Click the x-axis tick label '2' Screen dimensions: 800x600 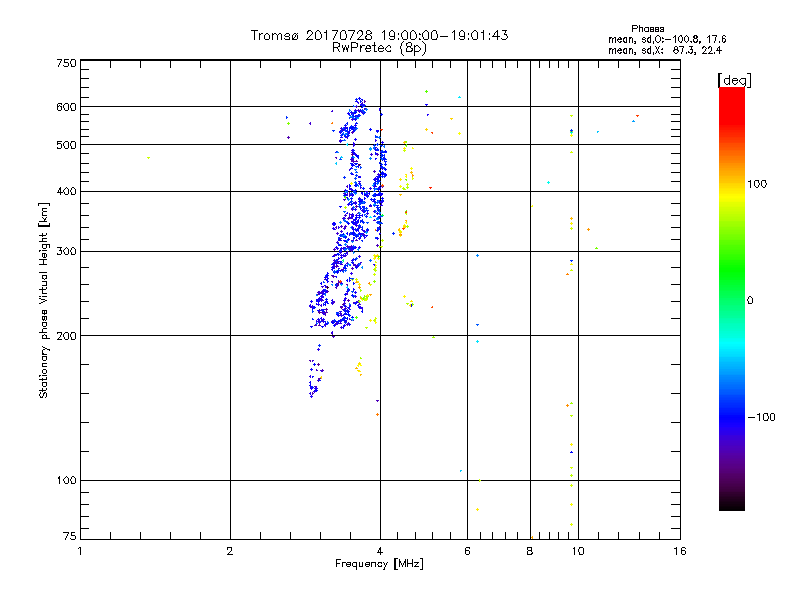(230, 551)
